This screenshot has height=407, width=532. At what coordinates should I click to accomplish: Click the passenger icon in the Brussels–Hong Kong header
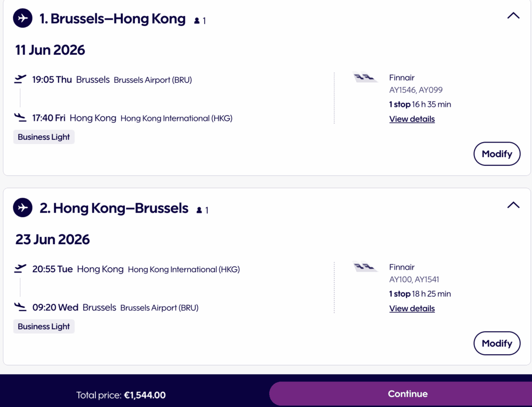point(197,21)
